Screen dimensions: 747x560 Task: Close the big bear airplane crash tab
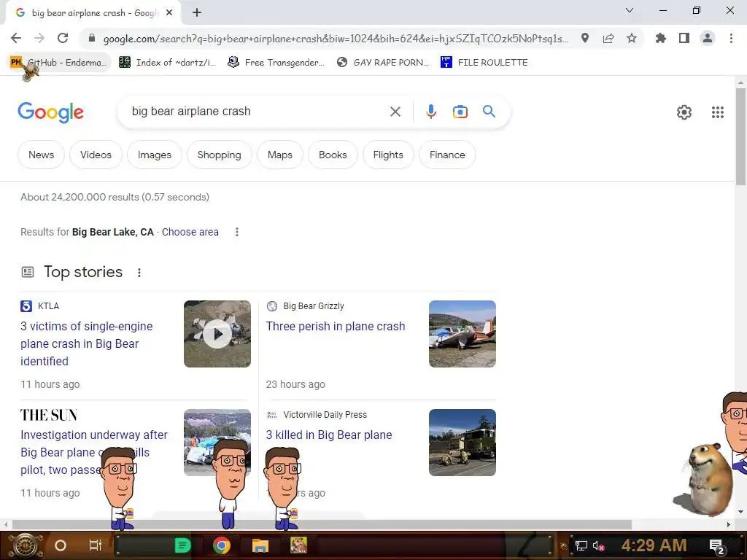click(169, 13)
